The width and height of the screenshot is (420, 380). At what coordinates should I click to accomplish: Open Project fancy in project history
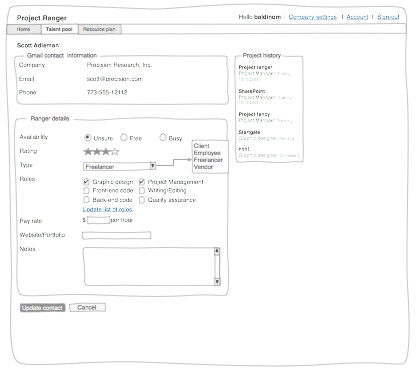[x=254, y=114]
